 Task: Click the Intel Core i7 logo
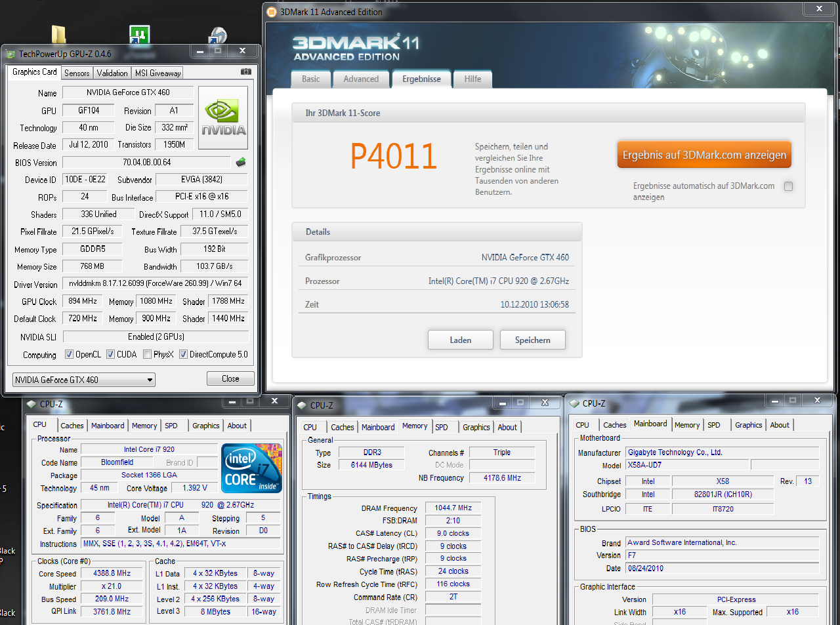[252, 468]
